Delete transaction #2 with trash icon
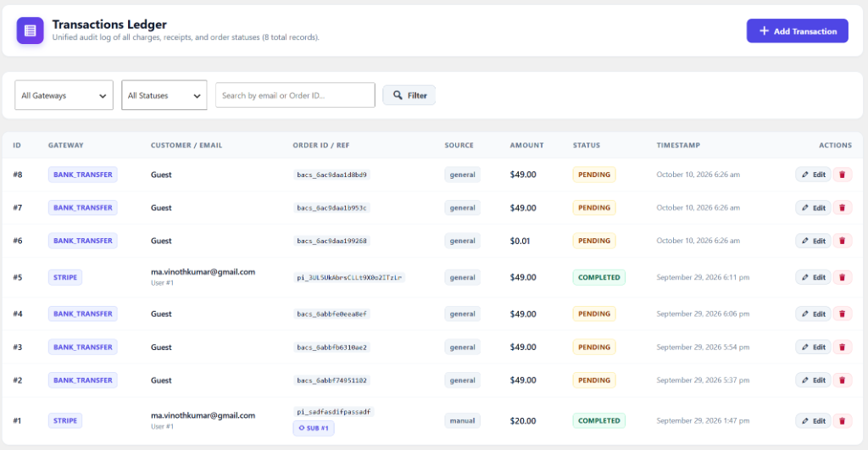 tap(842, 381)
